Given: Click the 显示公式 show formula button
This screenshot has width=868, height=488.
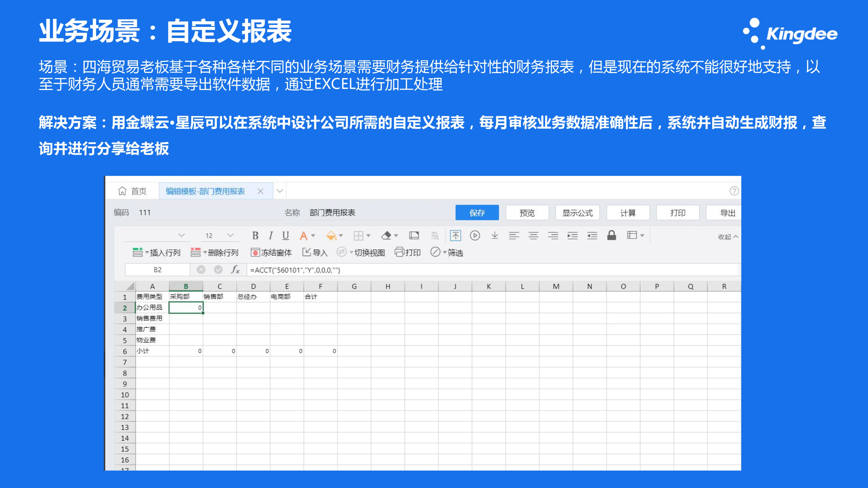Looking at the screenshot, I should tap(577, 213).
